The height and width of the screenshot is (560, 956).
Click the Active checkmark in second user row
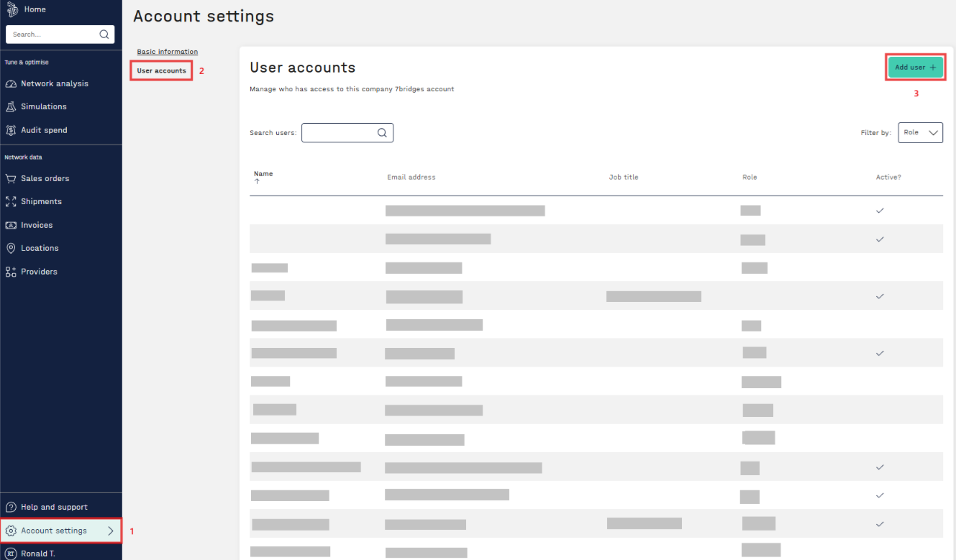click(x=879, y=239)
